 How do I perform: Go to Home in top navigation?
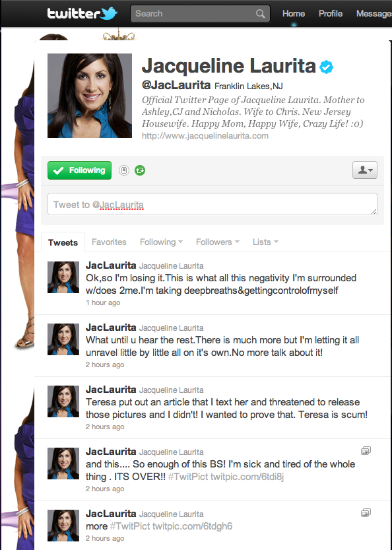(294, 14)
